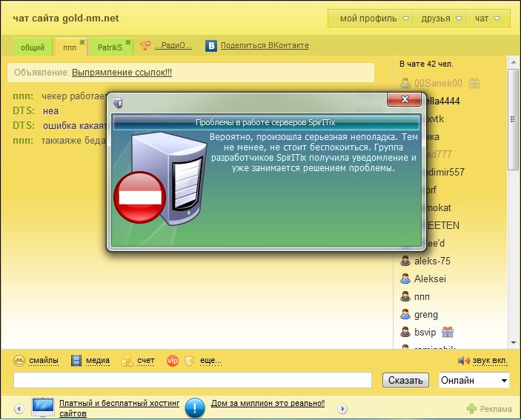The image size is (521, 420).
Task: Click the В чате 42 чел. counter
Action: point(426,64)
